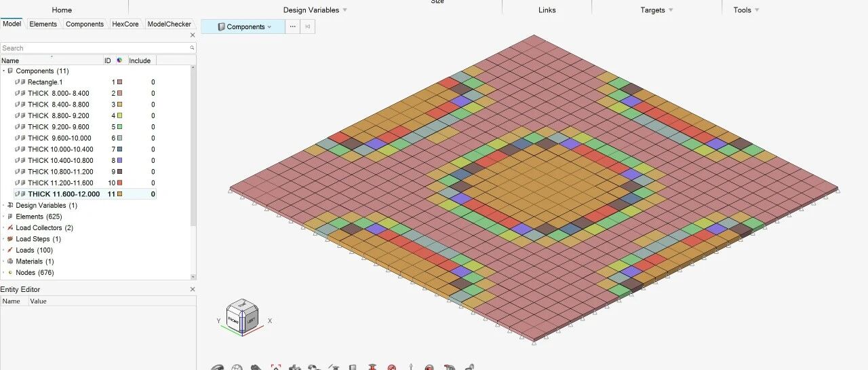Click the view cube orientation widget
868x370 pixels.
242,317
